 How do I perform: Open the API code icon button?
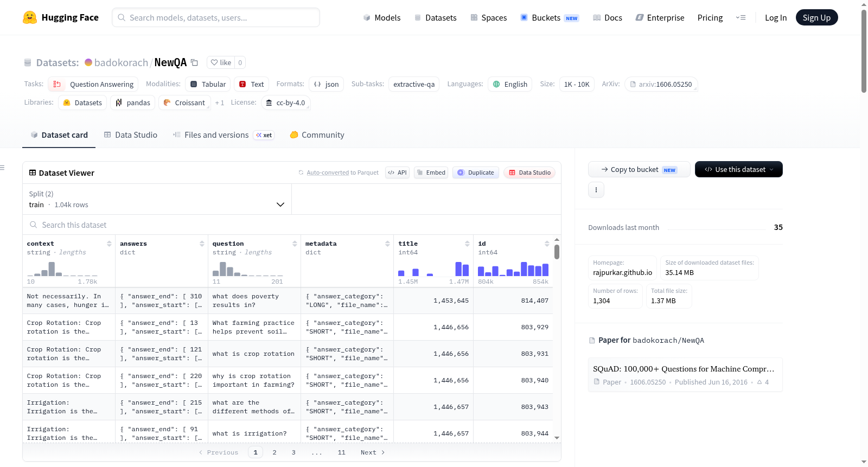pos(397,172)
